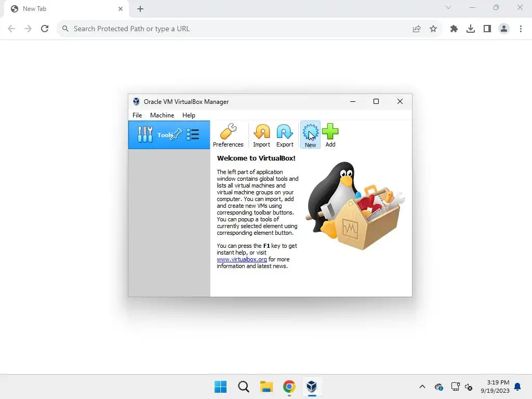Open Windows taskbar search
The height and width of the screenshot is (399, 532).
click(243, 387)
